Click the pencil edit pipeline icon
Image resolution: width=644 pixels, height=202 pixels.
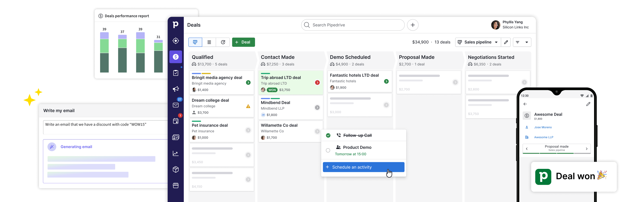pyautogui.click(x=506, y=42)
